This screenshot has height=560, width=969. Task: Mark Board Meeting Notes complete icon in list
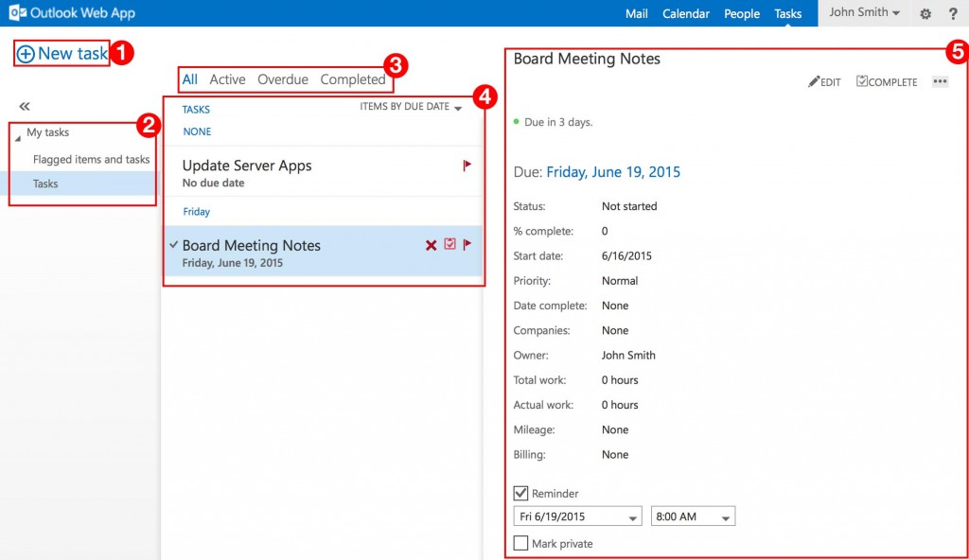click(x=450, y=244)
